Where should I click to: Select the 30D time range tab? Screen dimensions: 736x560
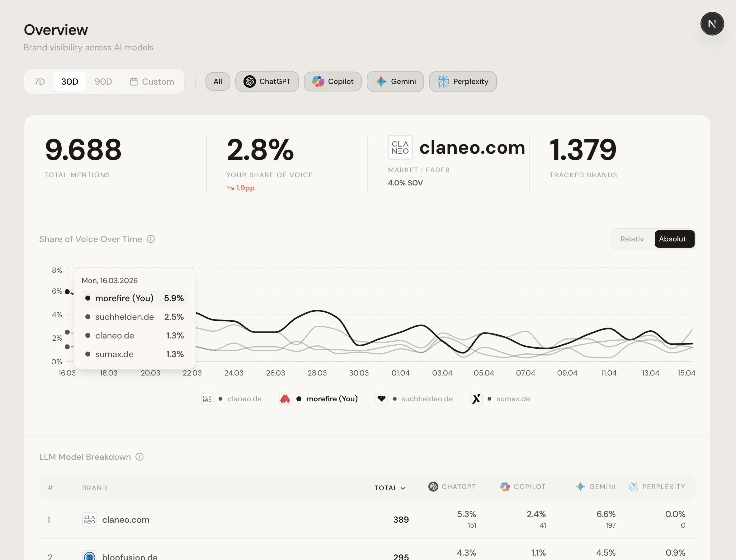tap(70, 82)
